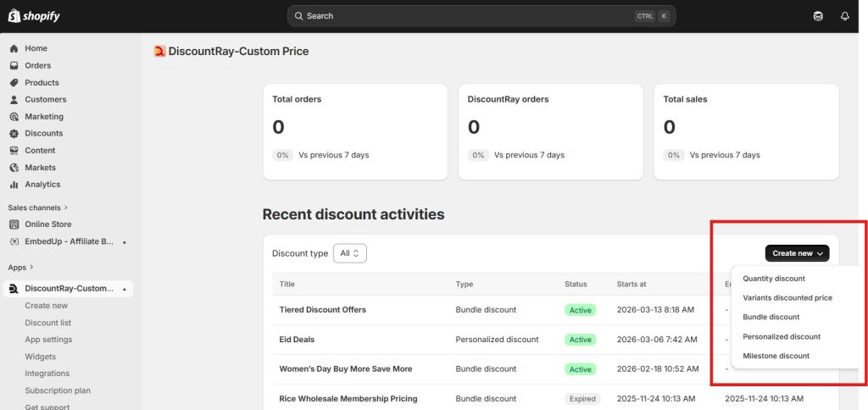The width and height of the screenshot is (868, 410).
Task: Open the notifications bell
Action: point(845,16)
